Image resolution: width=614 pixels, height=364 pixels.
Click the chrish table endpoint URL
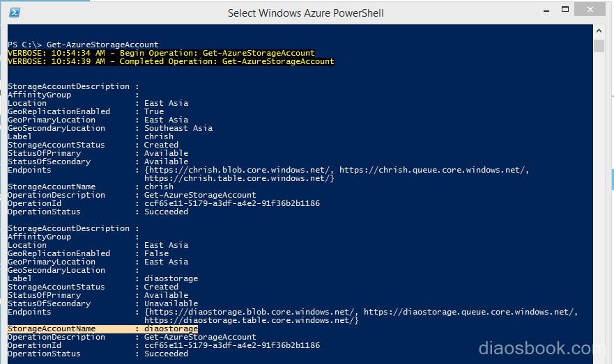tap(237, 178)
